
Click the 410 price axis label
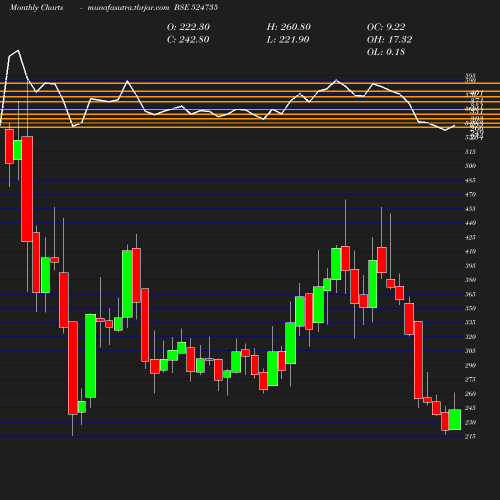470,252
